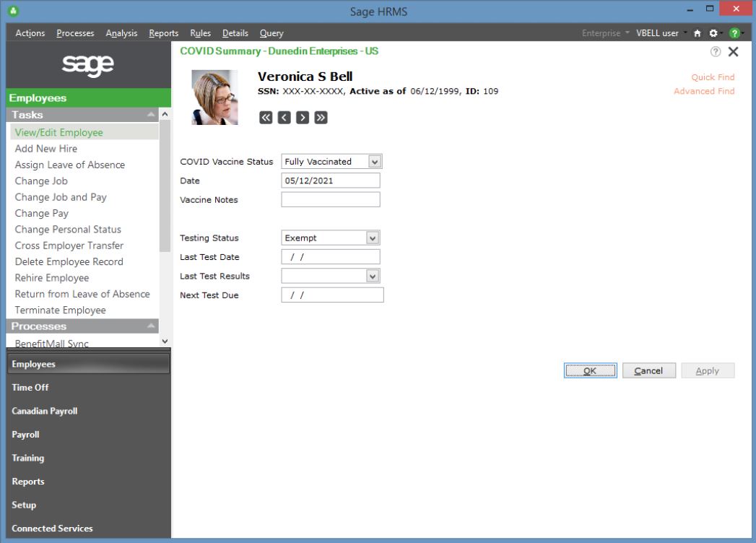The height and width of the screenshot is (543, 756).
Task: Click the task list scroll up arrow
Action: click(x=165, y=114)
